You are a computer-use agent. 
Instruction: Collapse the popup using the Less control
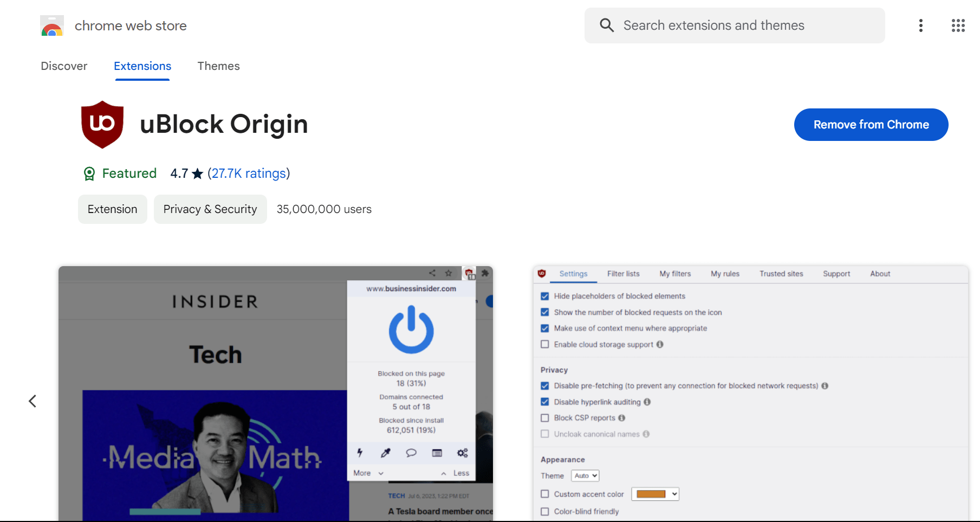455,473
